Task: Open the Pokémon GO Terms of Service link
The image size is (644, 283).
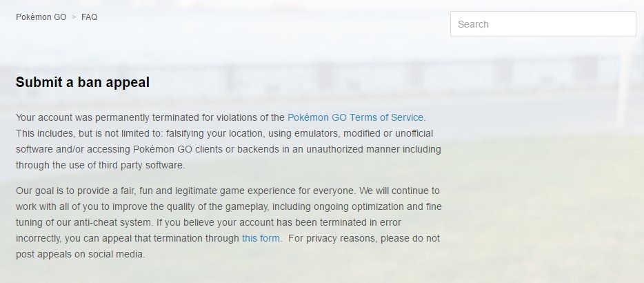Action: (x=355, y=117)
